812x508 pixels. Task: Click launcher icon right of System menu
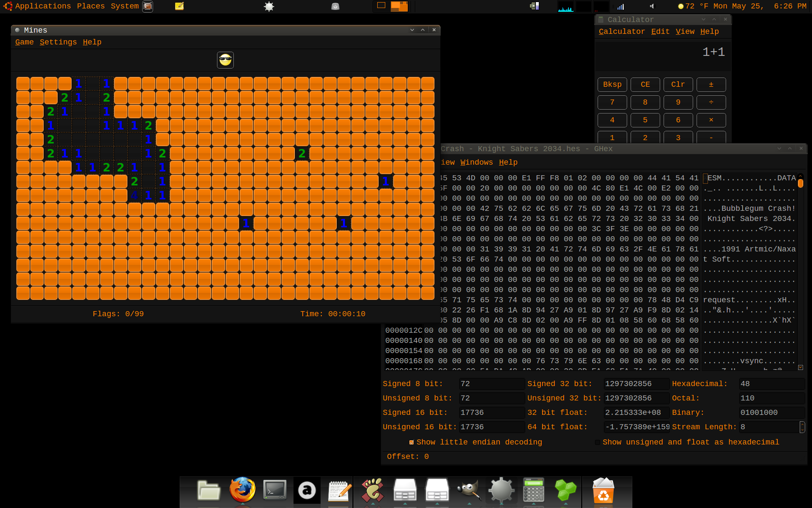point(148,6)
